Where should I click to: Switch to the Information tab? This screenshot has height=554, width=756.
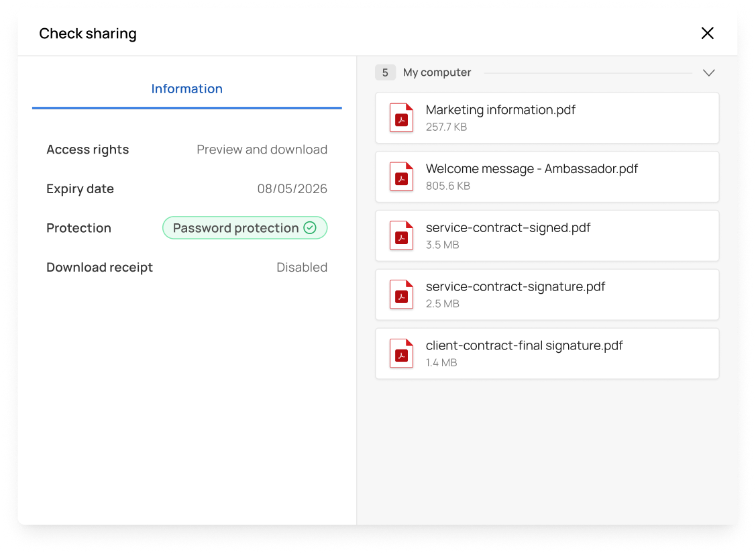(x=186, y=89)
